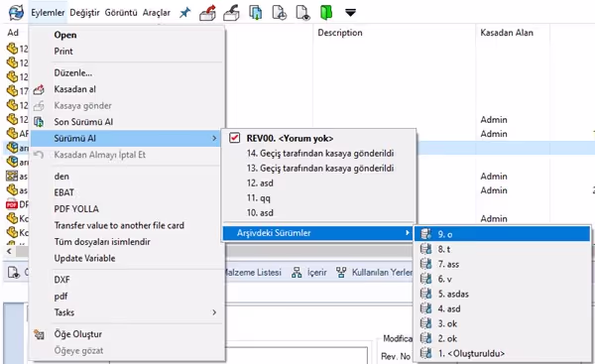Click archive icon beside 8. t
The height and width of the screenshot is (364, 595).
coord(426,249)
